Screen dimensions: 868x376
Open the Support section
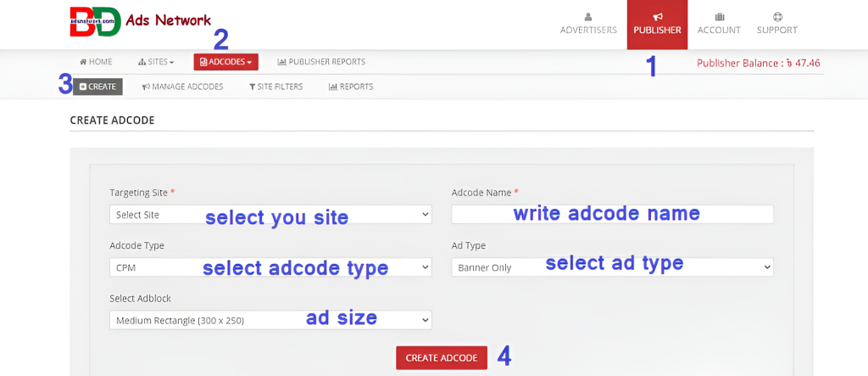click(x=777, y=24)
